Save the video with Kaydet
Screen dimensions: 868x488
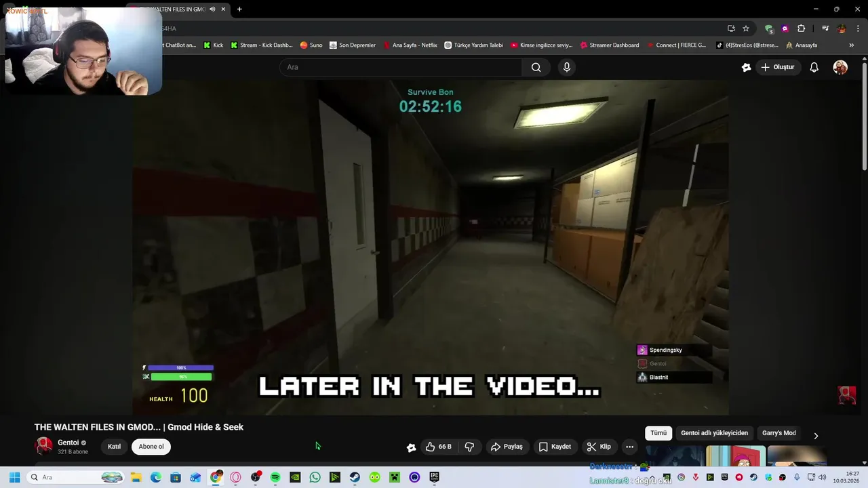(555, 447)
